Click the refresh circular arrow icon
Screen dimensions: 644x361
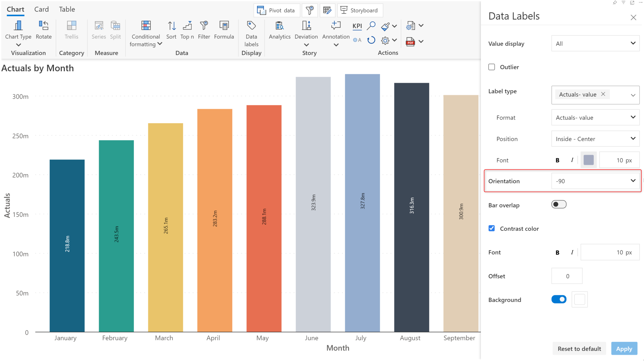pyautogui.click(x=371, y=40)
